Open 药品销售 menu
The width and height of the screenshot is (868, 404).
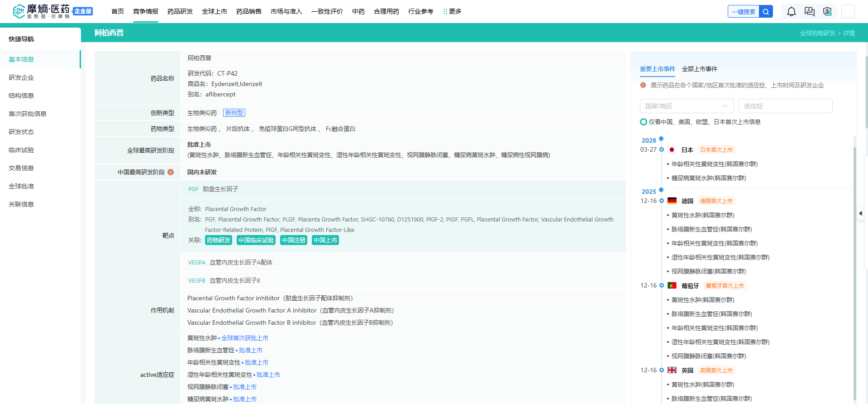coord(249,11)
